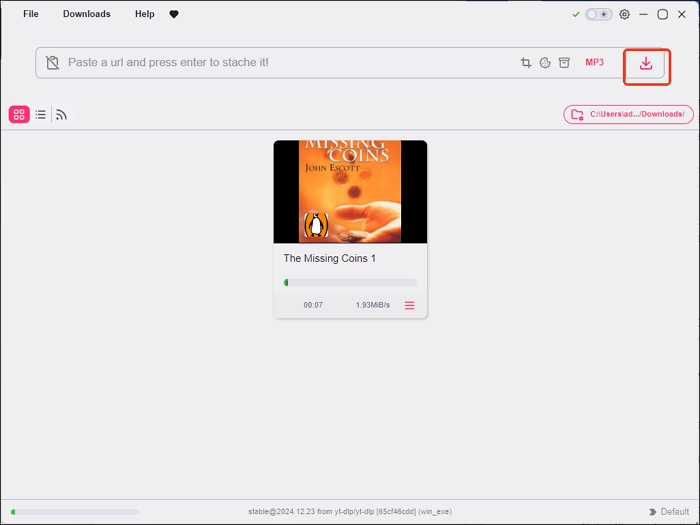Open the settings gear icon
Viewport: 700px width, 525px height.
pyautogui.click(x=625, y=15)
